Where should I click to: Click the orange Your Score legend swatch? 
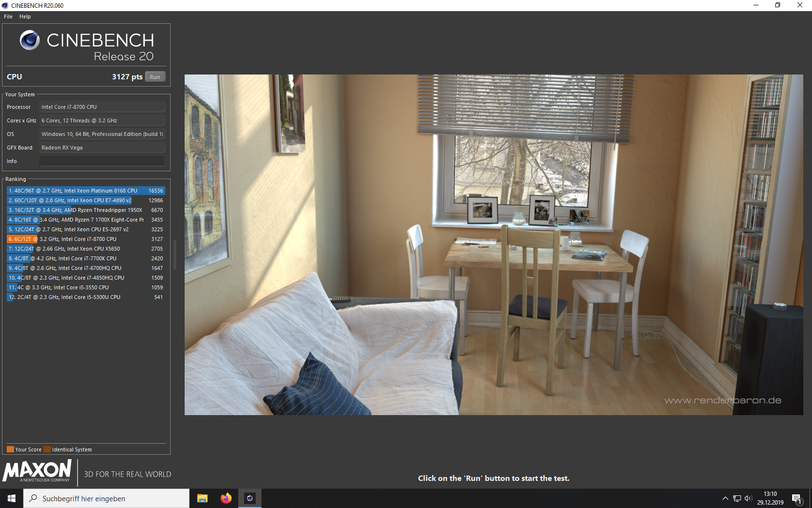10,449
